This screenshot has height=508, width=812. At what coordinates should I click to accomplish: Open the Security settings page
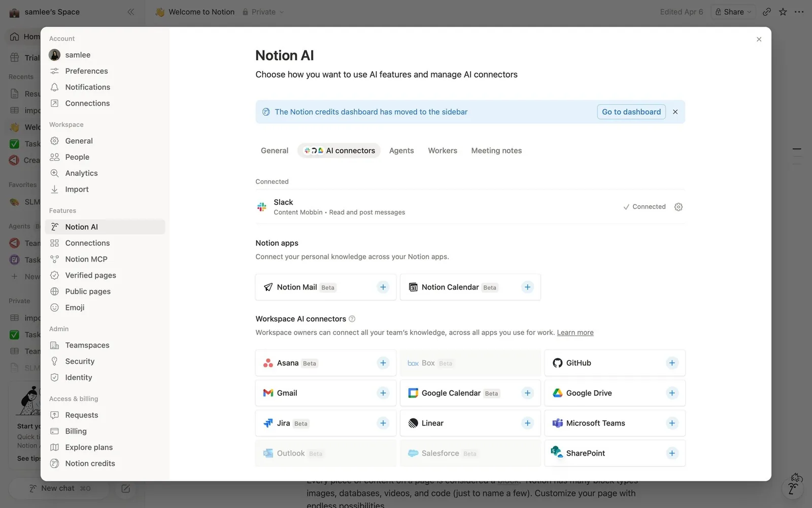105,361
